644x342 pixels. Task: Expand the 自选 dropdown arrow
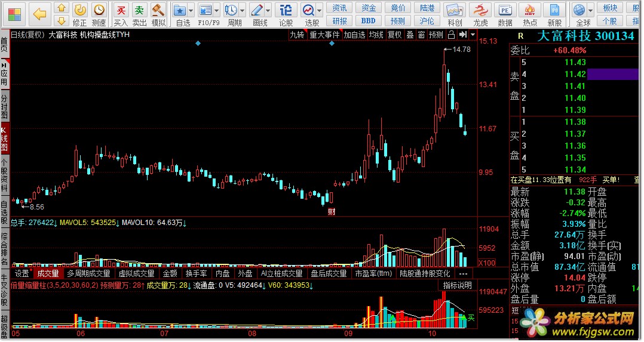(x=191, y=10)
